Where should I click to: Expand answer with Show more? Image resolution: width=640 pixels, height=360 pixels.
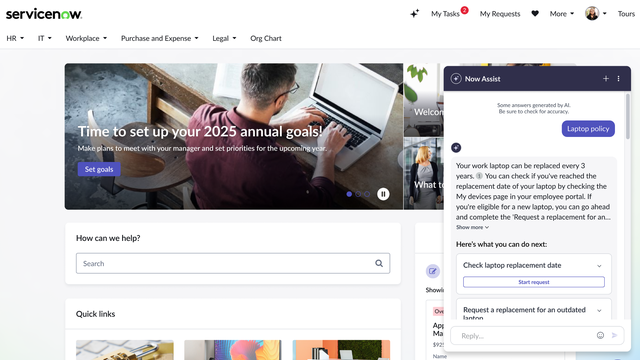coord(472,227)
